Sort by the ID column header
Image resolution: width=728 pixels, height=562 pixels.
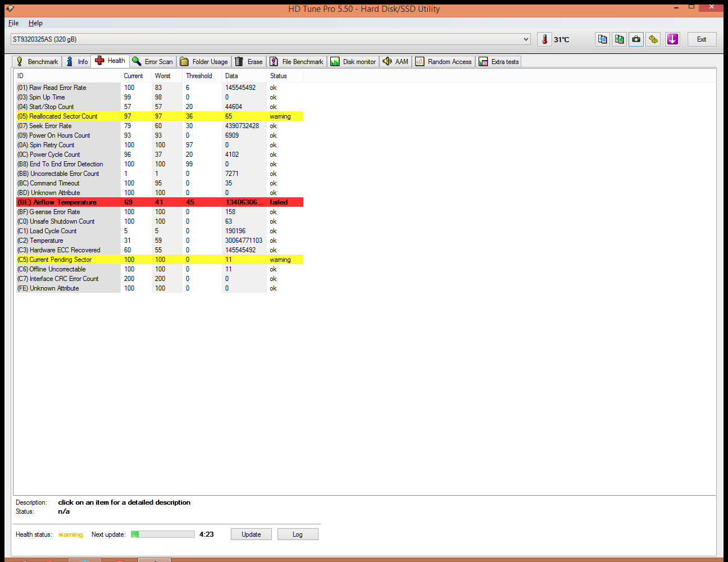(x=67, y=76)
